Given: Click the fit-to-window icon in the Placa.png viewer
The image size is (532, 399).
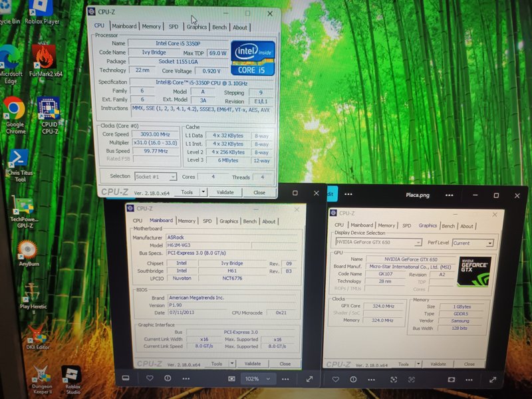Looking at the screenshot, I should (x=452, y=380).
